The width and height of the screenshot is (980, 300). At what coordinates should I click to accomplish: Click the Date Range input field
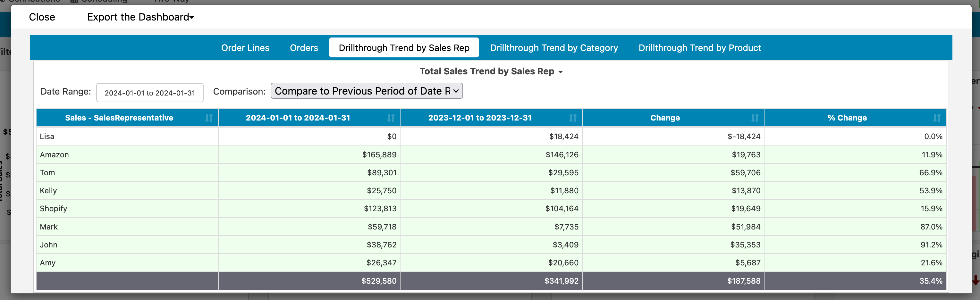pos(149,93)
